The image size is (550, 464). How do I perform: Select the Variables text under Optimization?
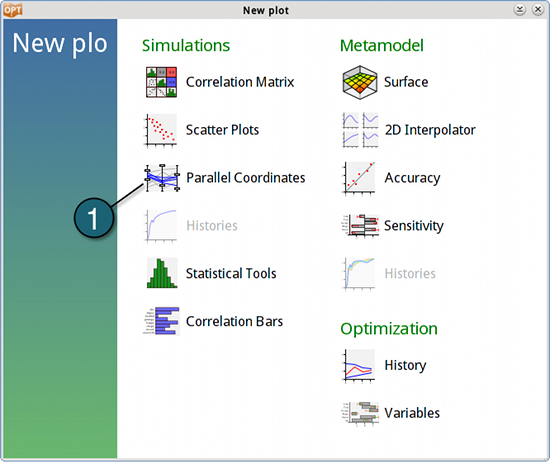(412, 413)
